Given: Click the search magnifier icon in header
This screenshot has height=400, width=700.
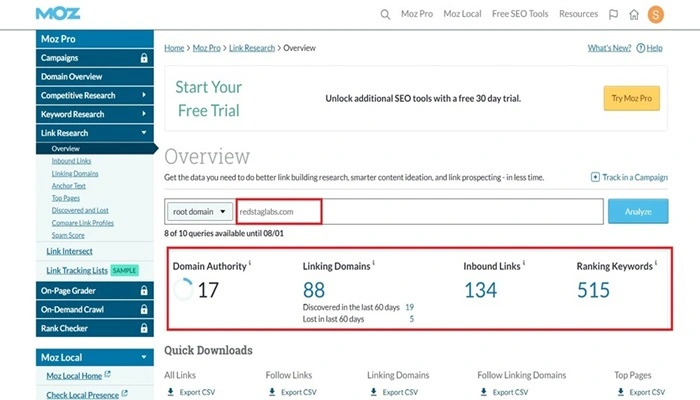Looking at the screenshot, I should [386, 14].
